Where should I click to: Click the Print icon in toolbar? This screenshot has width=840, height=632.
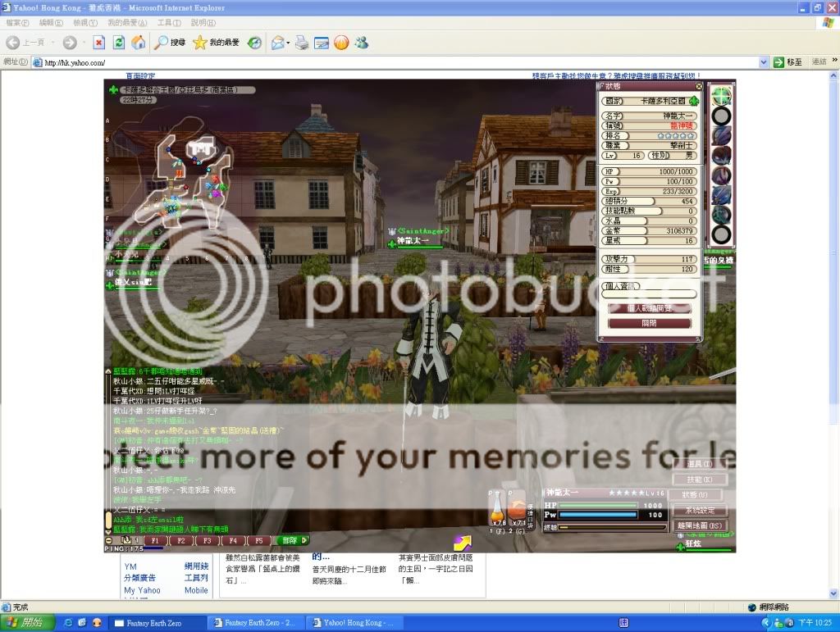(x=301, y=43)
